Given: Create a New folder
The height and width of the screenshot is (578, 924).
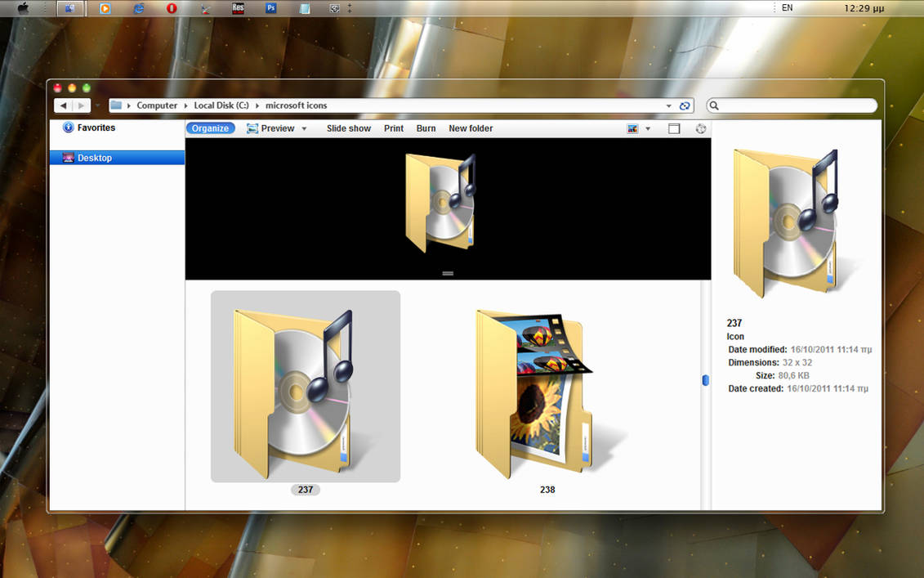Looking at the screenshot, I should [x=471, y=128].
